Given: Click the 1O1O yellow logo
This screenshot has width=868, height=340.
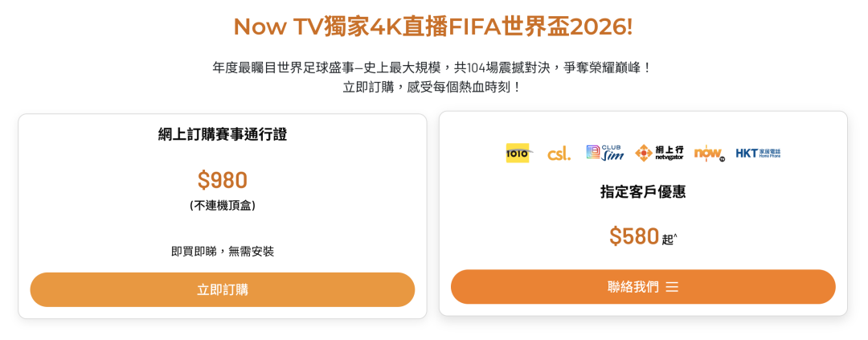Looking at the screenshot, I should click(519, 153).
